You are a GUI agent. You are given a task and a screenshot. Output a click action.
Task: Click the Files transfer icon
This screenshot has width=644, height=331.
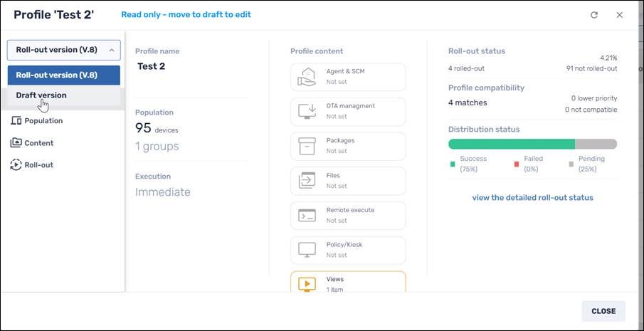click(x=307, y=181)
